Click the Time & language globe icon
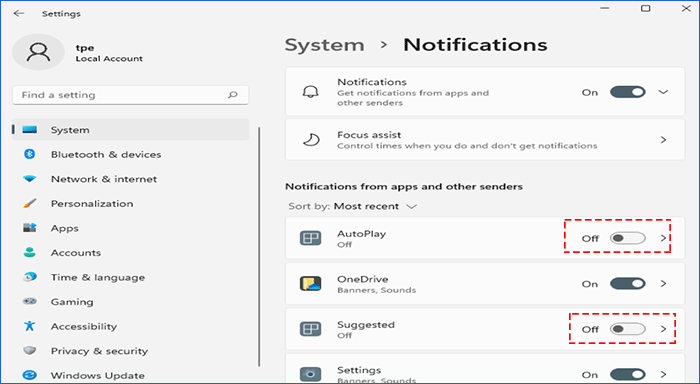This screenshot has width=700, height=384. (x=29, y=277)
